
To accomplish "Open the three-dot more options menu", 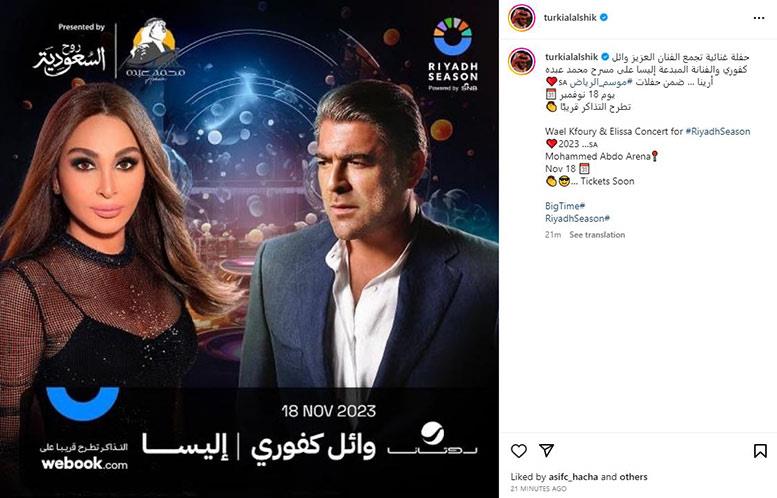I will click(x=759, y=18).
